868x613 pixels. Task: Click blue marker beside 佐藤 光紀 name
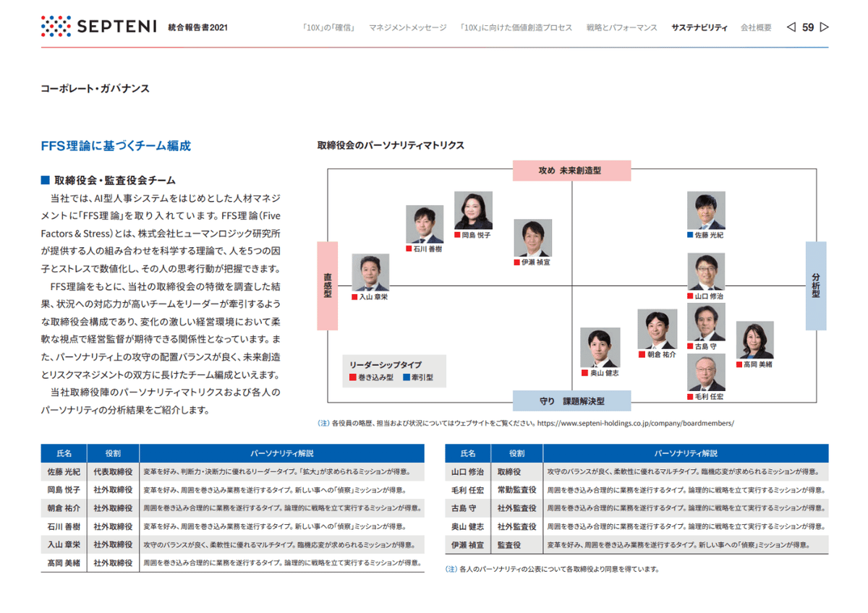coord(690,235)
